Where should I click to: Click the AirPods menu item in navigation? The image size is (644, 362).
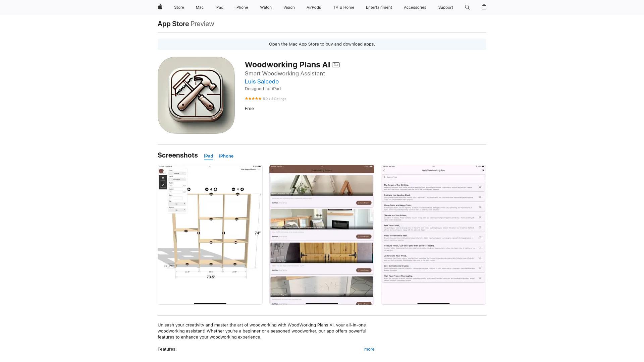click(x=314, y=7)
